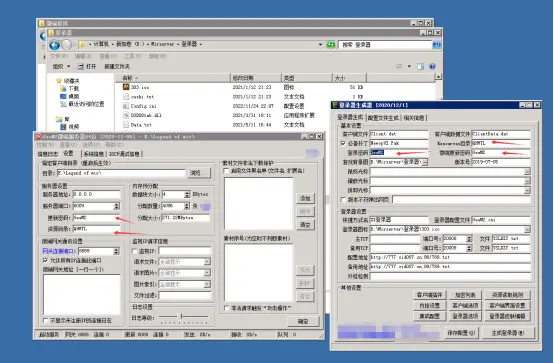The width and height of the screenshot is (554, 363).
Task: Click the 网关连接端口 spinner arrows
Action: click(116, 251)
